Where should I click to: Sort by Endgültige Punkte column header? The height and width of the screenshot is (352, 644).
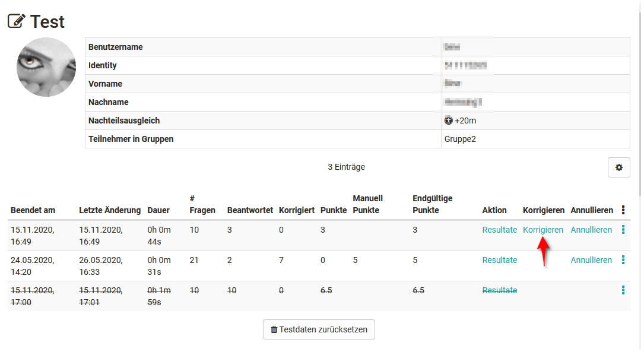tap(433, 204)
